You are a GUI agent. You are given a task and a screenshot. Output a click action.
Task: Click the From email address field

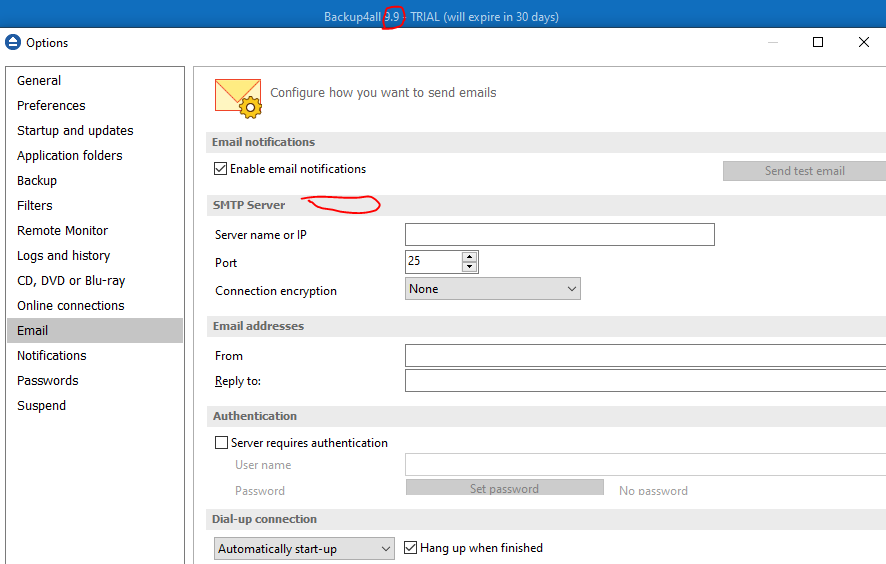(645, 355)
